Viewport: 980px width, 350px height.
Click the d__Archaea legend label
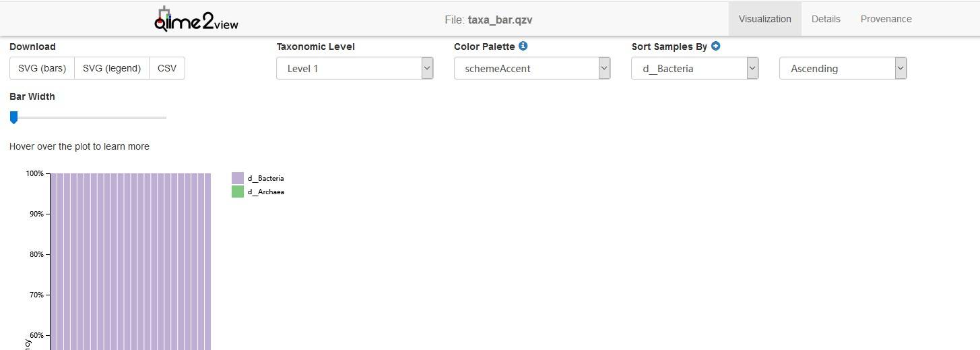click(266, 192)
